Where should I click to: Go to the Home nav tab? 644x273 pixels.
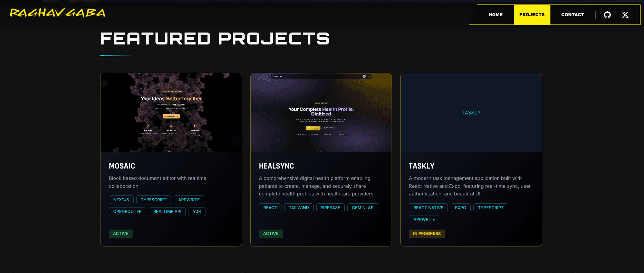coord(496,15)
